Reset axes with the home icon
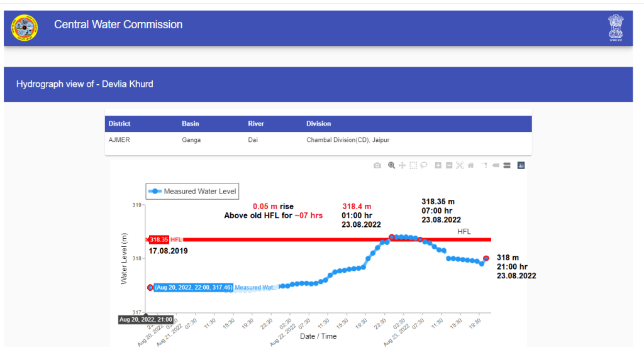Image resolution: width=644 pixels, height=355 pixels. [470, 165]
